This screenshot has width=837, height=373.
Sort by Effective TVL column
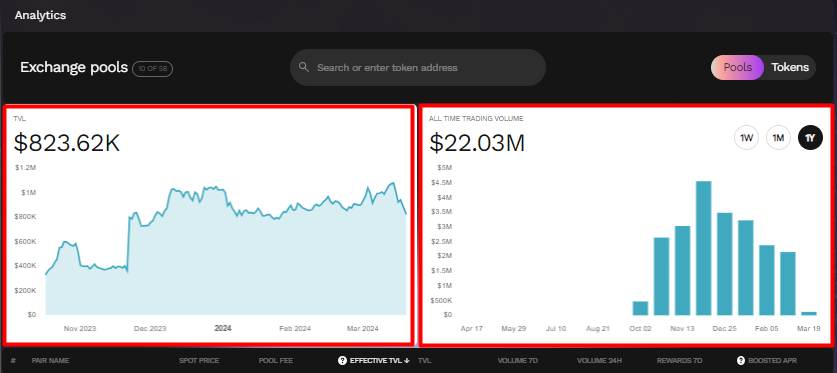(x=374, y=361)
